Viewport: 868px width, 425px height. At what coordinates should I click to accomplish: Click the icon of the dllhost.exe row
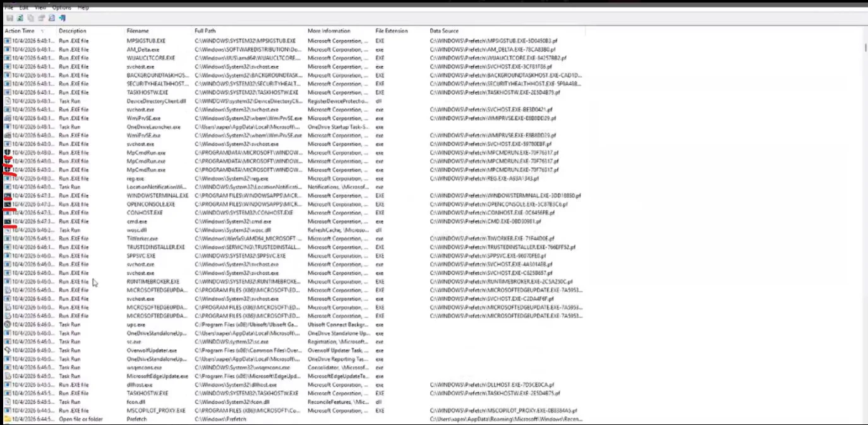click(x=7, y=385)
